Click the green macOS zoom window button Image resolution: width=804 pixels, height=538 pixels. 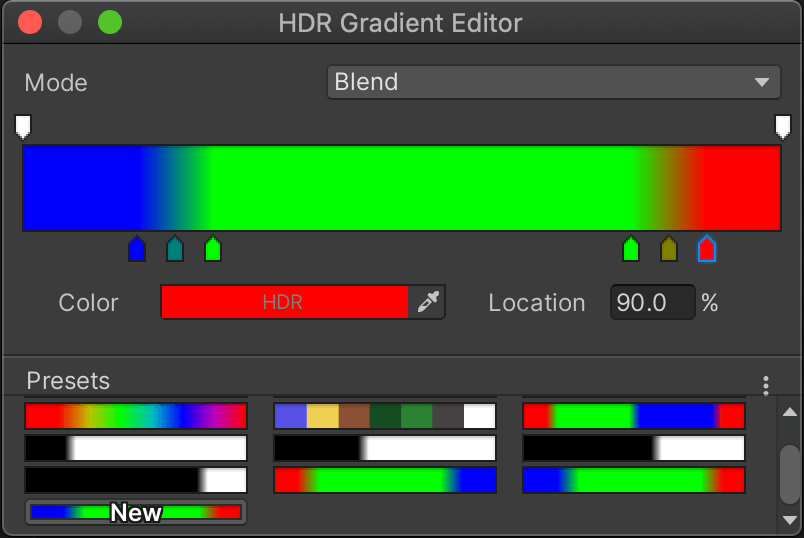(x=109, y=22)
